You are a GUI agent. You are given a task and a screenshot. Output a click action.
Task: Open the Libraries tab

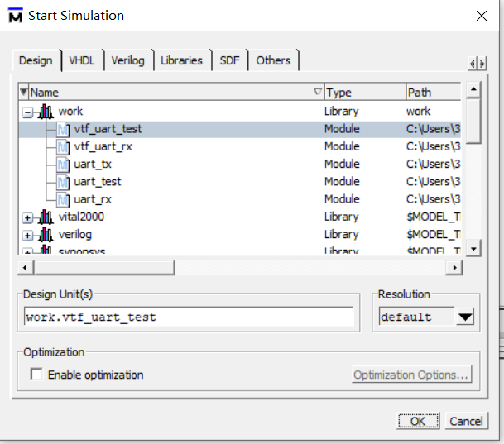[181, 60]
